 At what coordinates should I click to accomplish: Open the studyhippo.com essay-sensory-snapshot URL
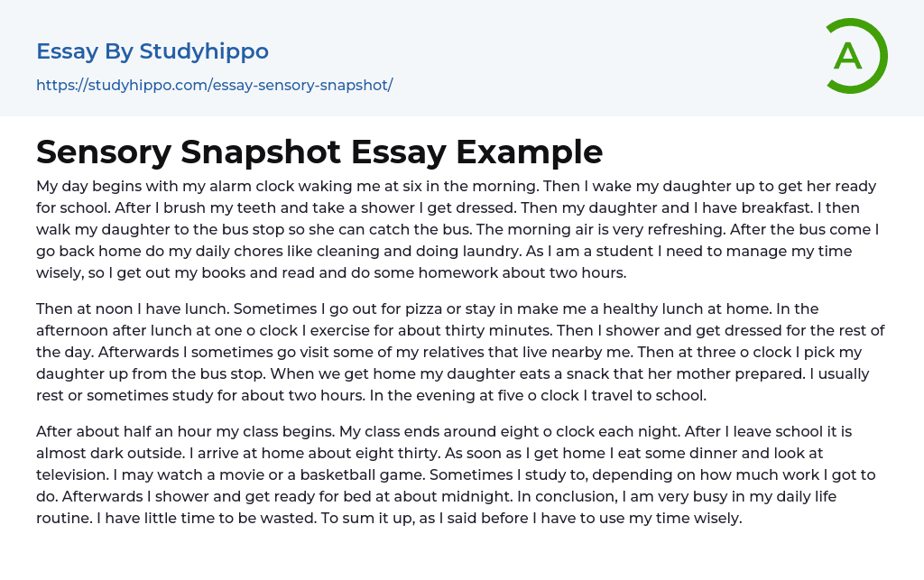[214, 85]
